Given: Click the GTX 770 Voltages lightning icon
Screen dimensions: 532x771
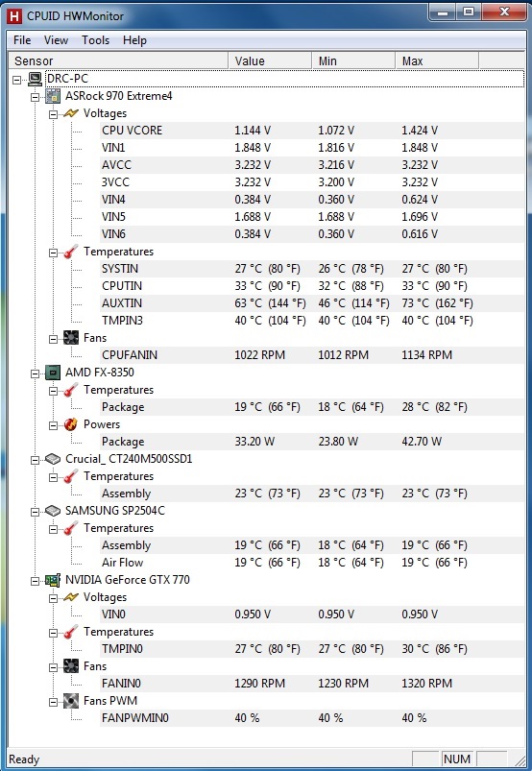Looking at the screenshot, I should 71,597.
